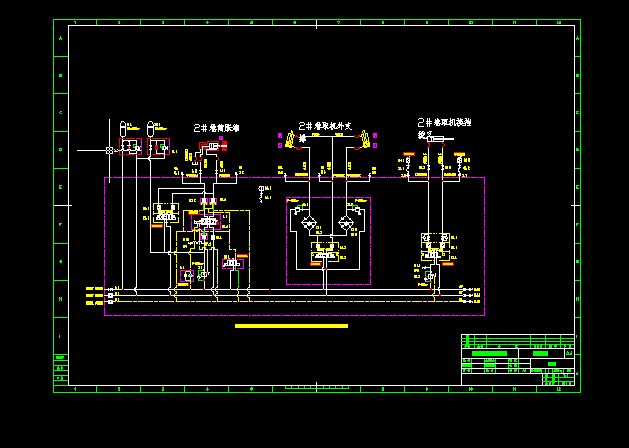Click the smallest green bar in the title block
This screenshot has width=629, height=448.
[x=552, y=364]
